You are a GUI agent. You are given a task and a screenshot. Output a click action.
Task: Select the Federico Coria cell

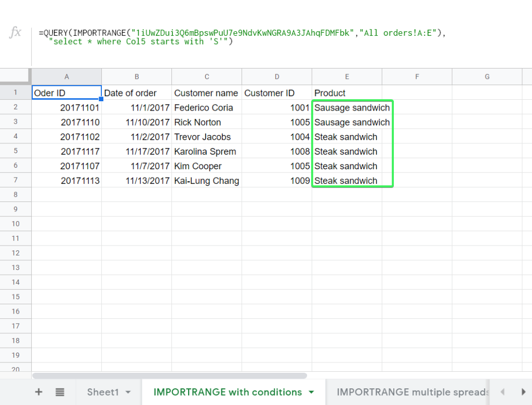[206, 107]
